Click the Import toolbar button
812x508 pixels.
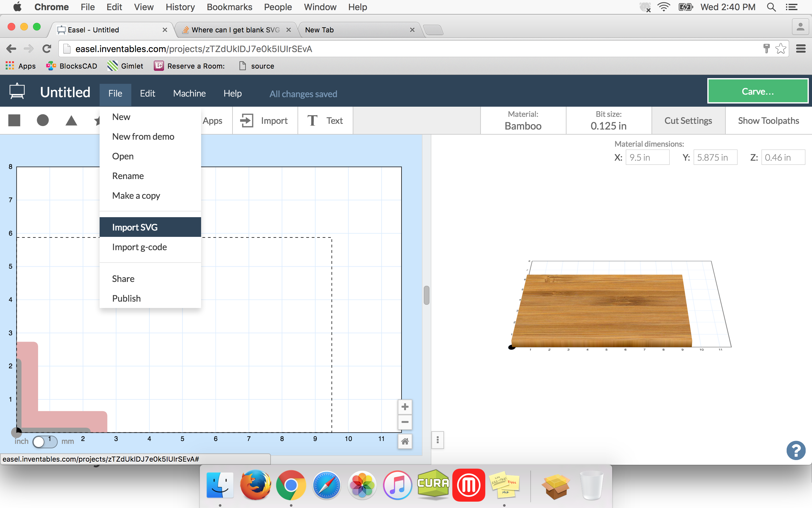point(265,121)
